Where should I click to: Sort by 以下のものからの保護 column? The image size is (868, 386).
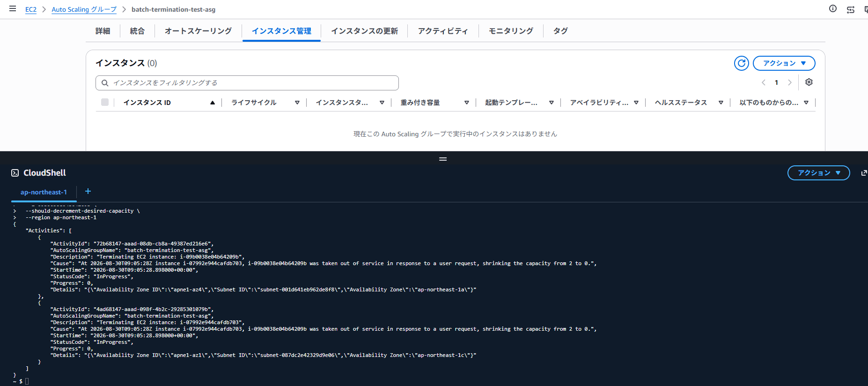[x=806, y=103]
